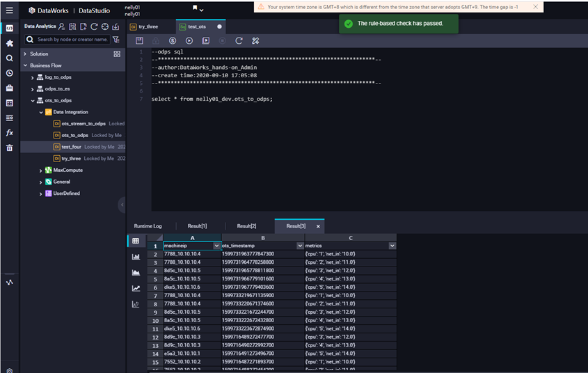The image size is (588, 373).
Task: Open the clock history sidebar icon
Action: (9, 73)
